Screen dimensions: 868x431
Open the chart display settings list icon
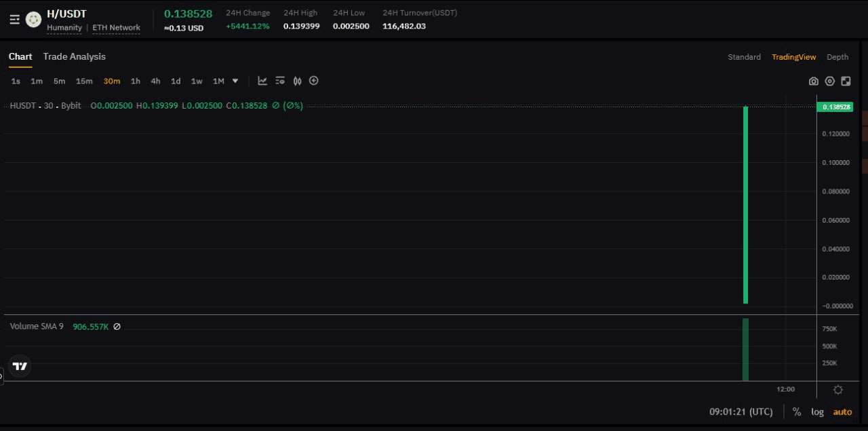pos(280,81)
